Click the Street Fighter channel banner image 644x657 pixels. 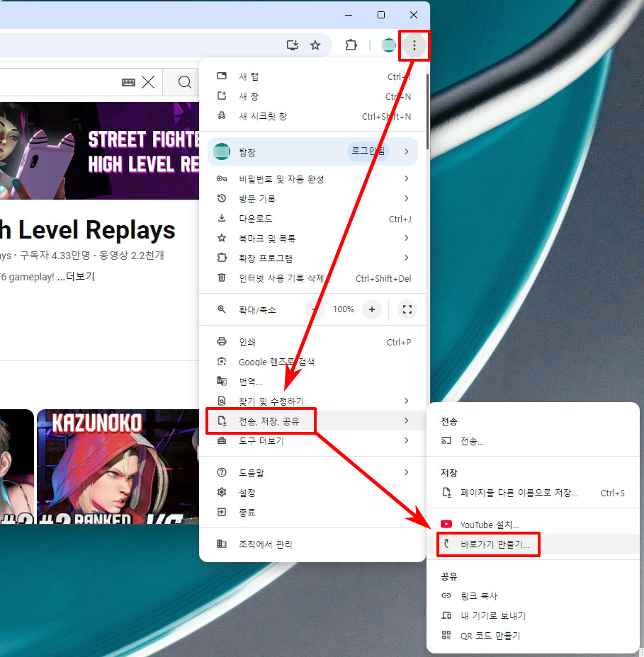click(x=99, y=151)
